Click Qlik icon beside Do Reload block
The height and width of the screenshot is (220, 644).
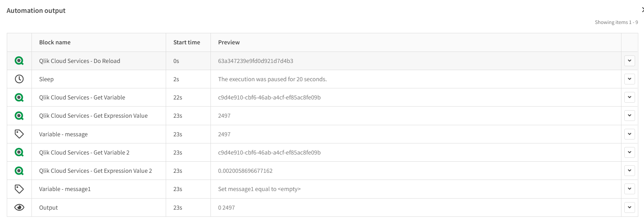(19, 61)
